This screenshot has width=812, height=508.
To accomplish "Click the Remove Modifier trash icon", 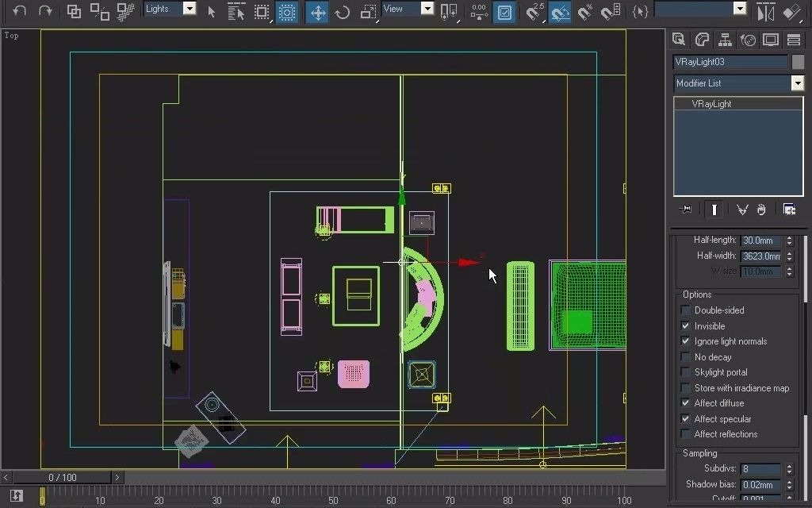I will coord(760,210).
